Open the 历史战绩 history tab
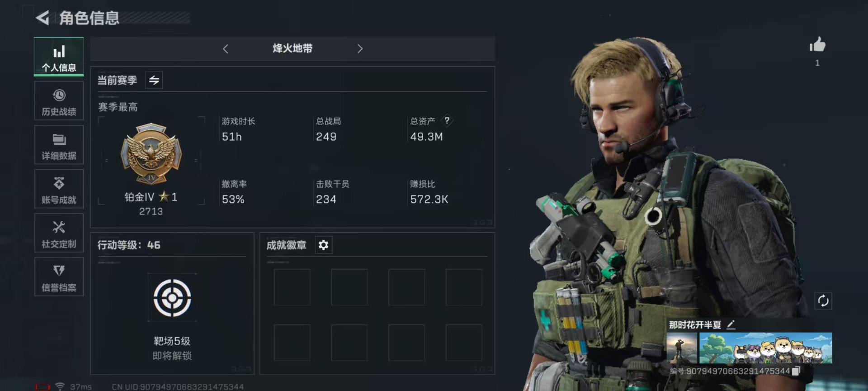 coord(59,101)
